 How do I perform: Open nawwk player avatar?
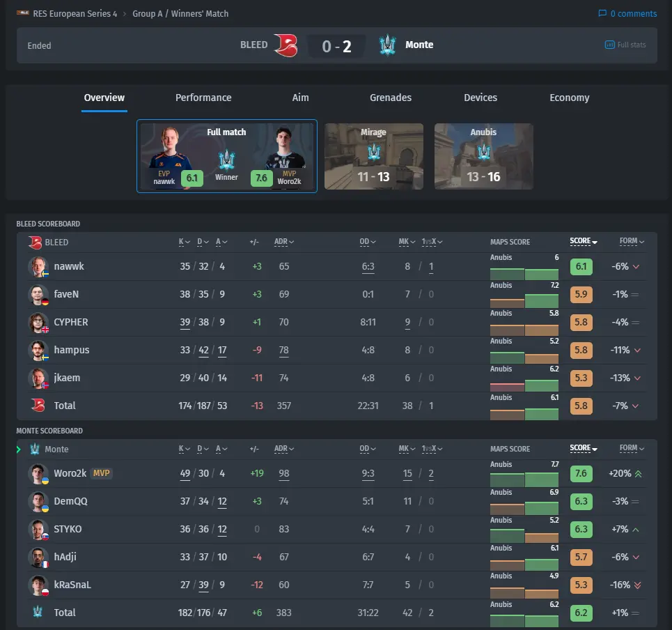[38, 266]
